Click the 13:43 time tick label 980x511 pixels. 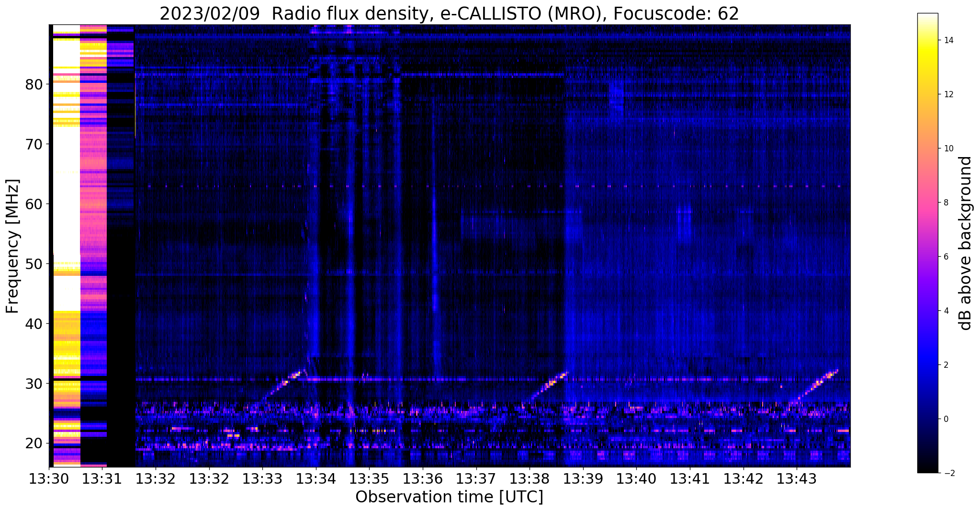797,478
